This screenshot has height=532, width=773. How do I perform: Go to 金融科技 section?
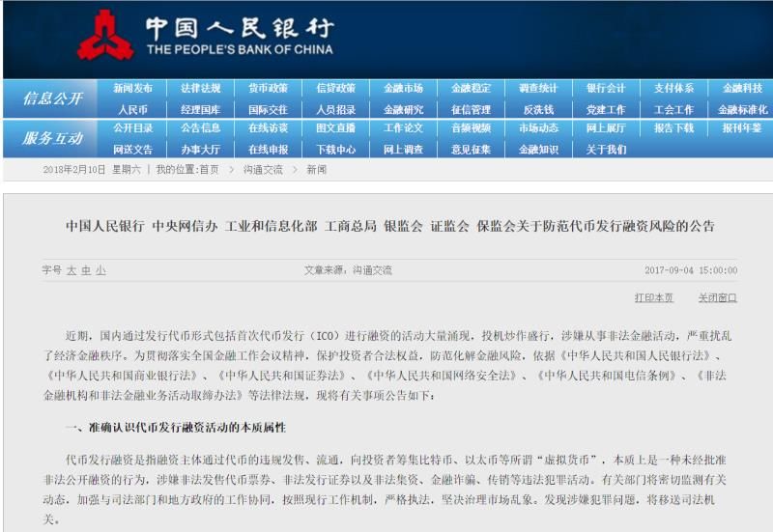[742, 88]
